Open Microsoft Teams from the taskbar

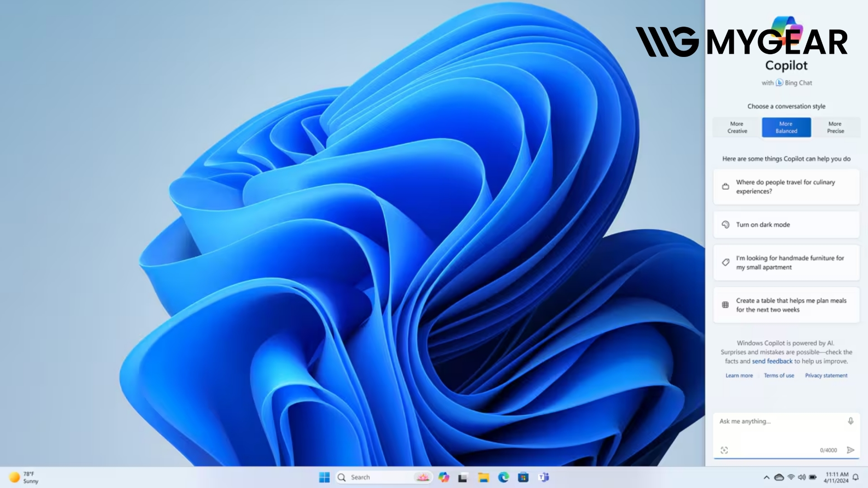coord(544,477)
